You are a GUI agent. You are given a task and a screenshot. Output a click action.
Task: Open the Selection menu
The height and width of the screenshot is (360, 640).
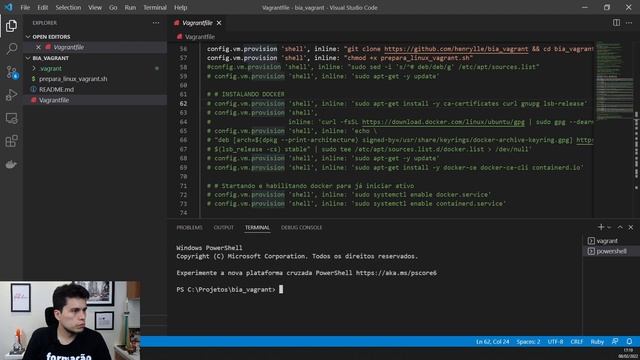click(x=68, y=7)
